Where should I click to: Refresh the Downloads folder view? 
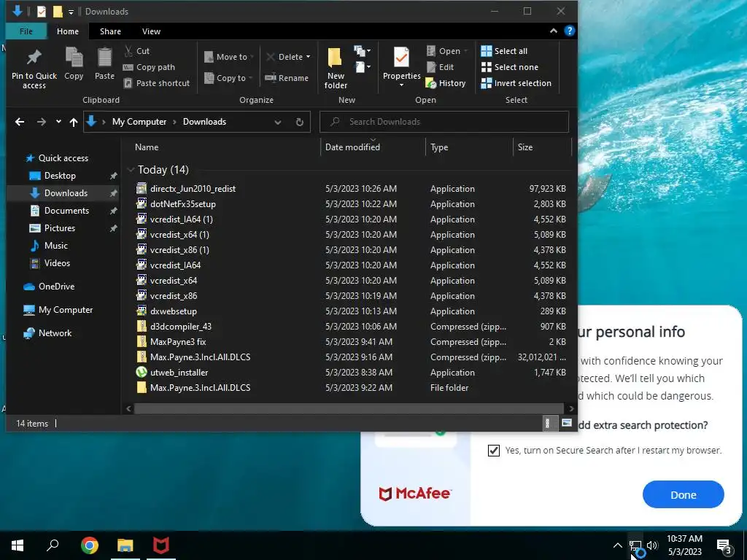tap(300, 122)
